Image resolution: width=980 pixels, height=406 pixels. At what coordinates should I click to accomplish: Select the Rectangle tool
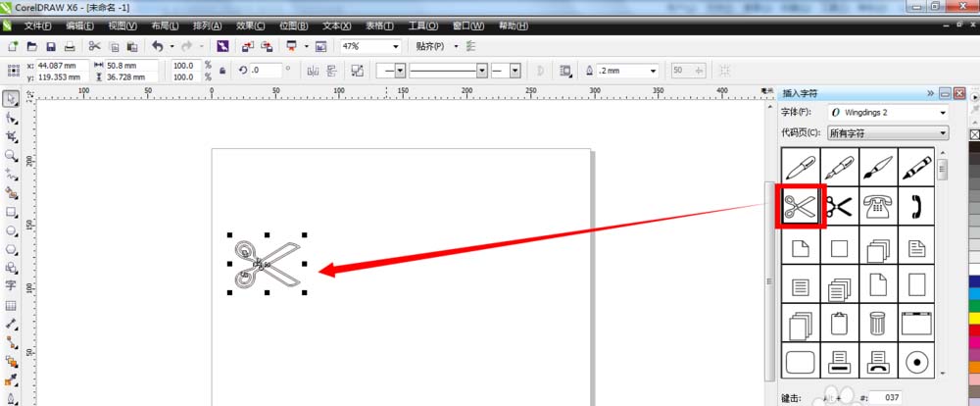click(x=11, y=212)
